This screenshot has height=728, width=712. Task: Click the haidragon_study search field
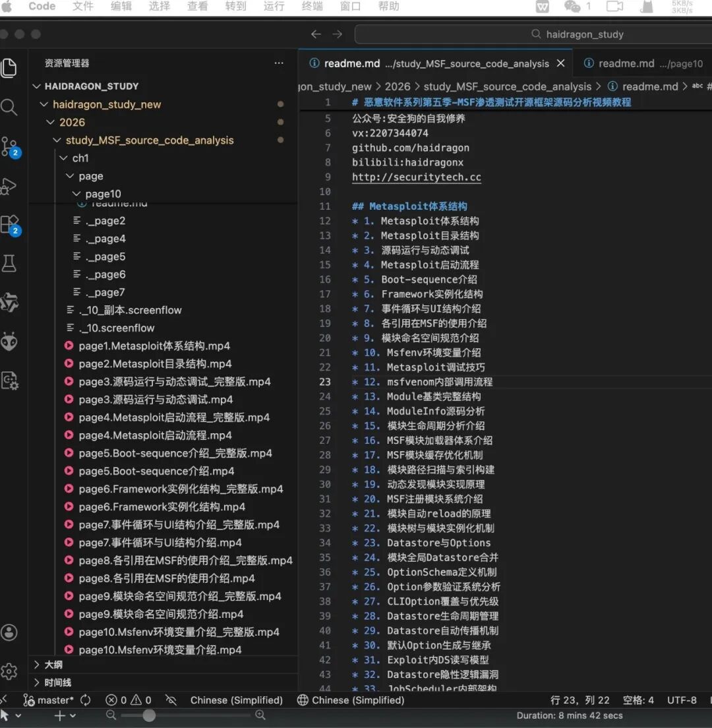pos(533,34)
